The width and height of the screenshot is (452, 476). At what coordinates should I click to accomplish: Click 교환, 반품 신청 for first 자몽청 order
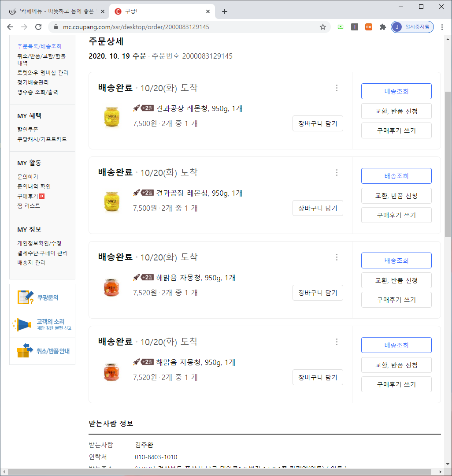tap(396, 280)
